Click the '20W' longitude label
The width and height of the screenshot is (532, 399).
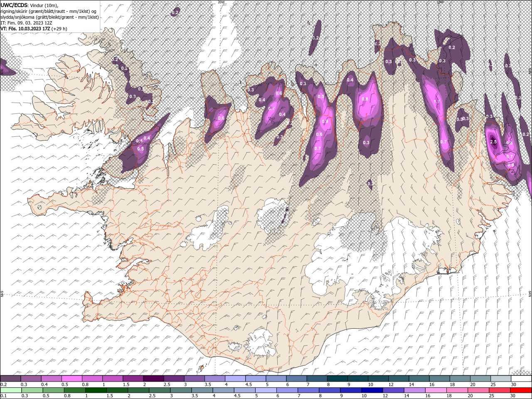click(221, 2)
